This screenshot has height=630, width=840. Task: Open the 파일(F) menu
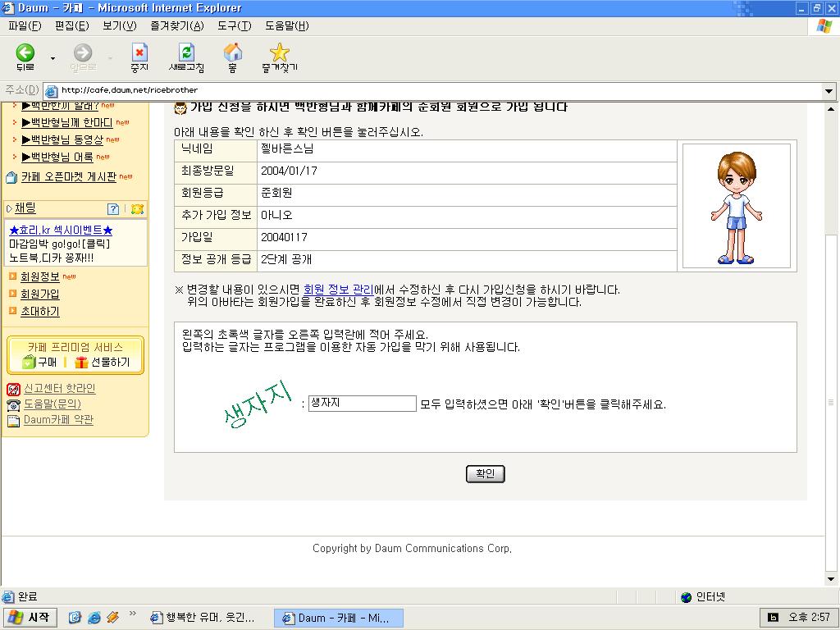pos(24,25)
